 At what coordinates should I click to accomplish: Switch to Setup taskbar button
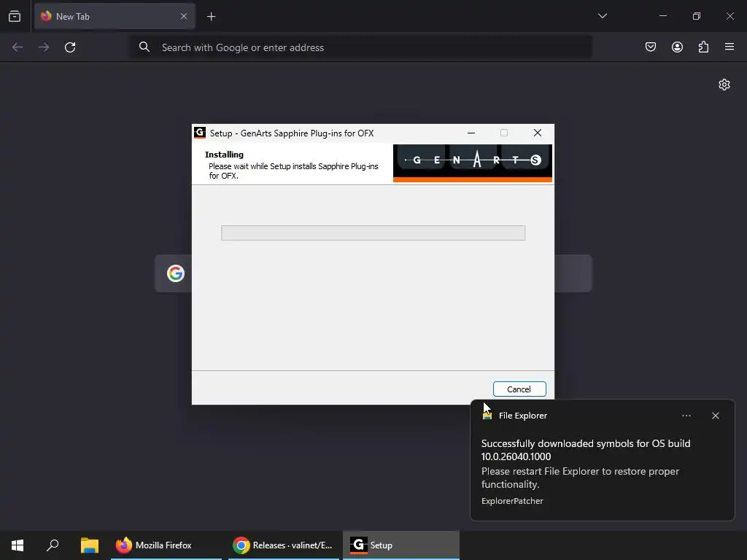coord(401,545)
